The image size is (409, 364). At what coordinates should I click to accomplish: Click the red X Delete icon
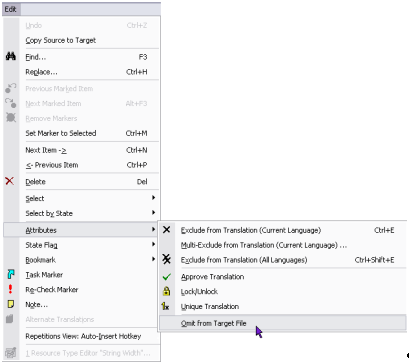tap(10, 181)
